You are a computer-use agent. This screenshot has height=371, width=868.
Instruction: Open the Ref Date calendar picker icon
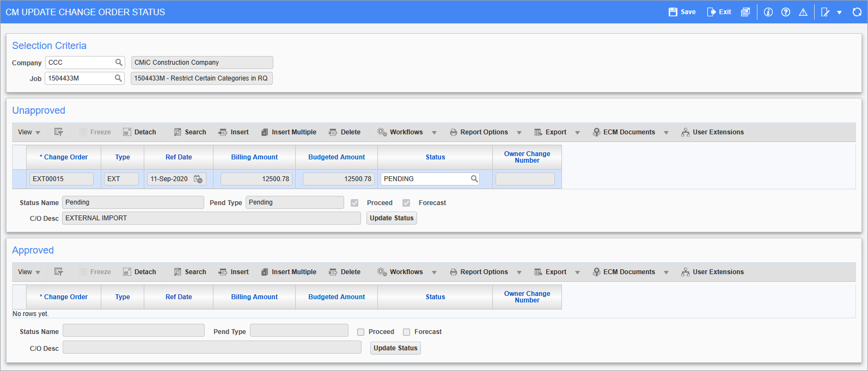click(198, 179)
